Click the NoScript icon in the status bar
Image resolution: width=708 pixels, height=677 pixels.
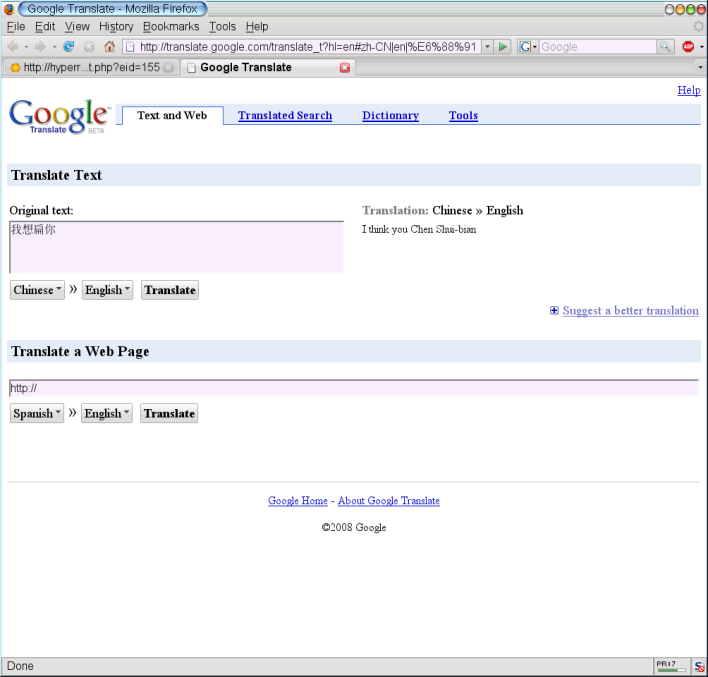[699, 666]
